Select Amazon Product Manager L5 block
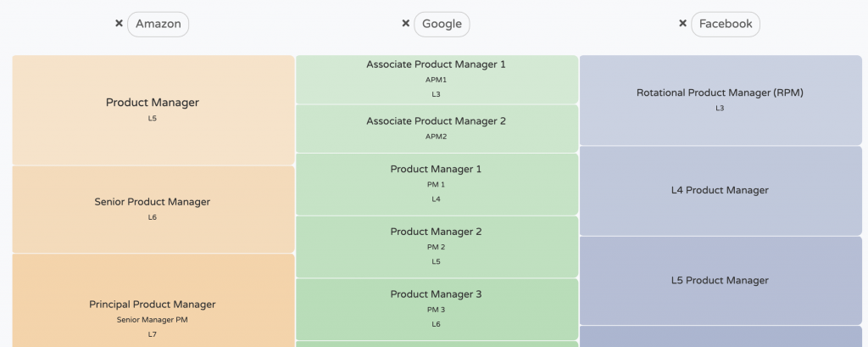 pos(153,109)
